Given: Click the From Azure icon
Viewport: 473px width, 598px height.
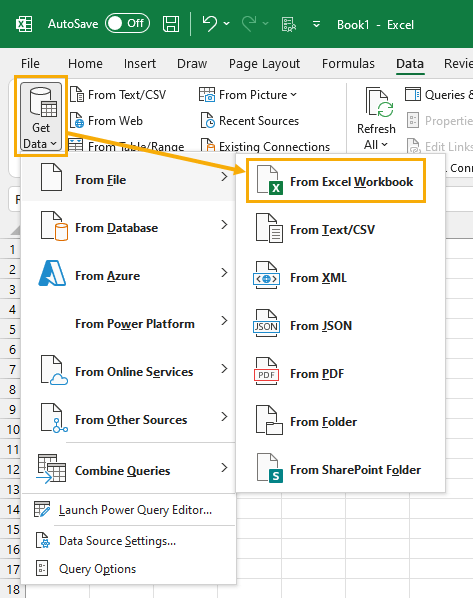Looking at the screenshot, I should tap(52, 273).
